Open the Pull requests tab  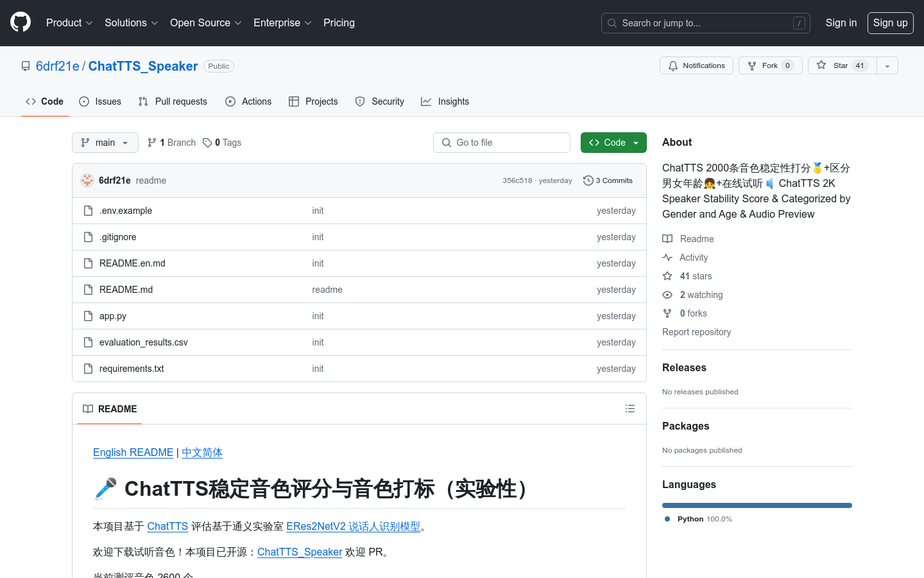pyautogui.click(x=173, y=101)
